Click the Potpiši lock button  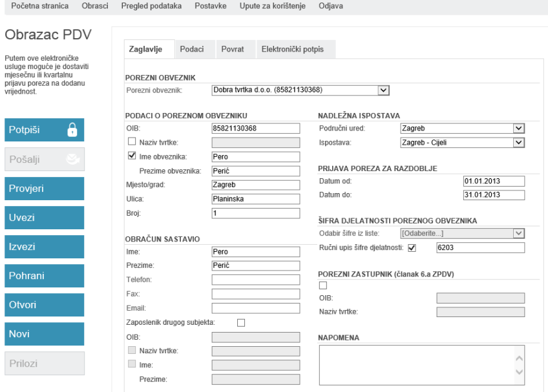click(44, 130)
